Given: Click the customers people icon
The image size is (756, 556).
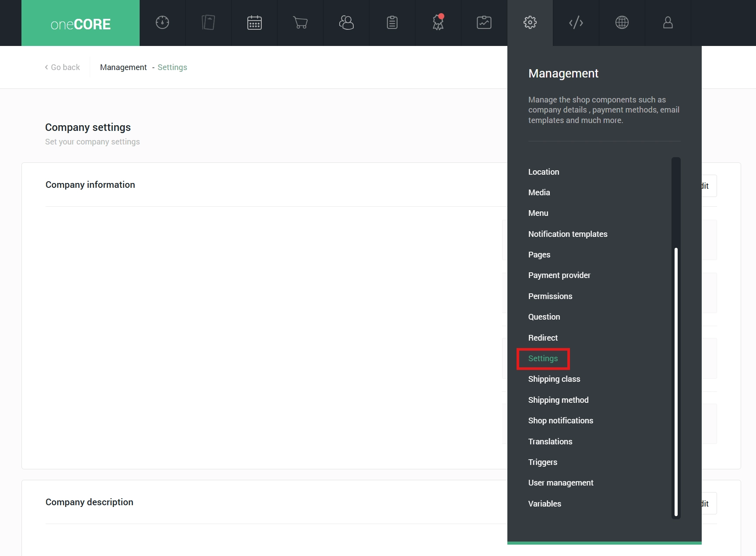Looking at the screenshot, I should tap(346, 23).
